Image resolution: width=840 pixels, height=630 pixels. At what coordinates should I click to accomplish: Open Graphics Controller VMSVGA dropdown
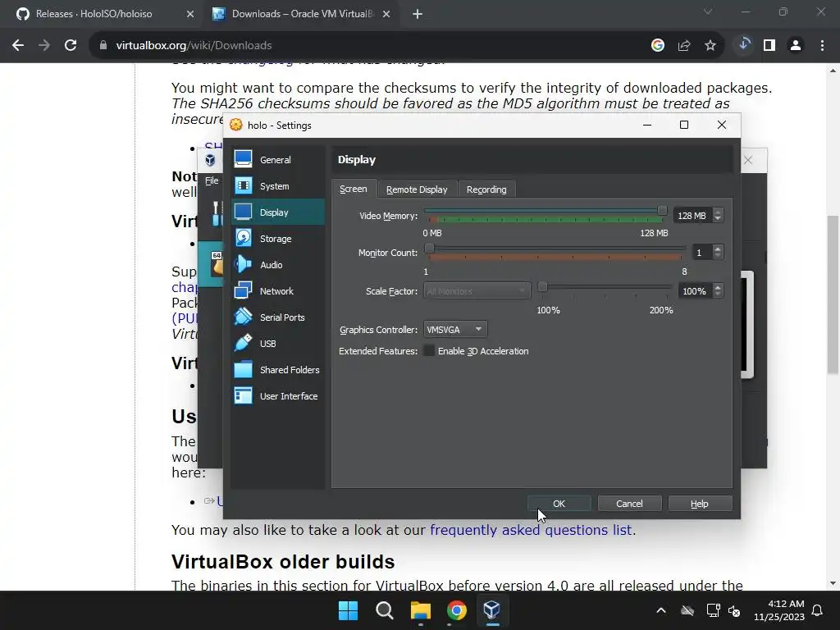[455, 330]
